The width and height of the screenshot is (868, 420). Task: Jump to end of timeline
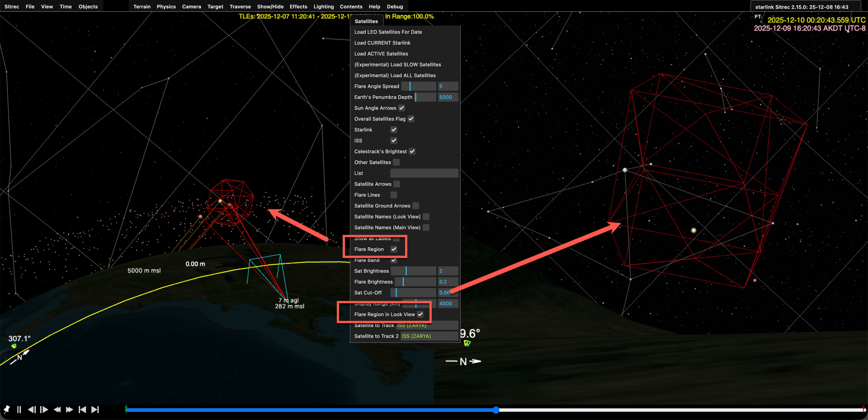[95, 410]
